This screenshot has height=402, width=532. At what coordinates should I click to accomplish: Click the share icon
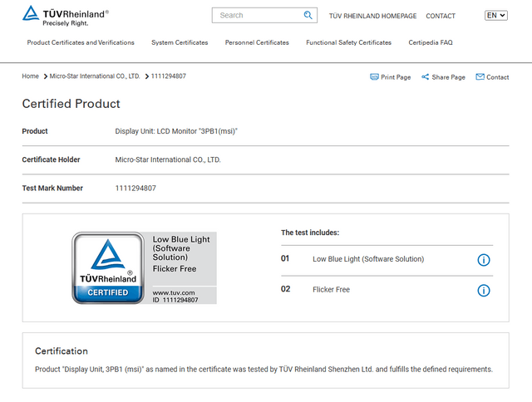point(425,77)
